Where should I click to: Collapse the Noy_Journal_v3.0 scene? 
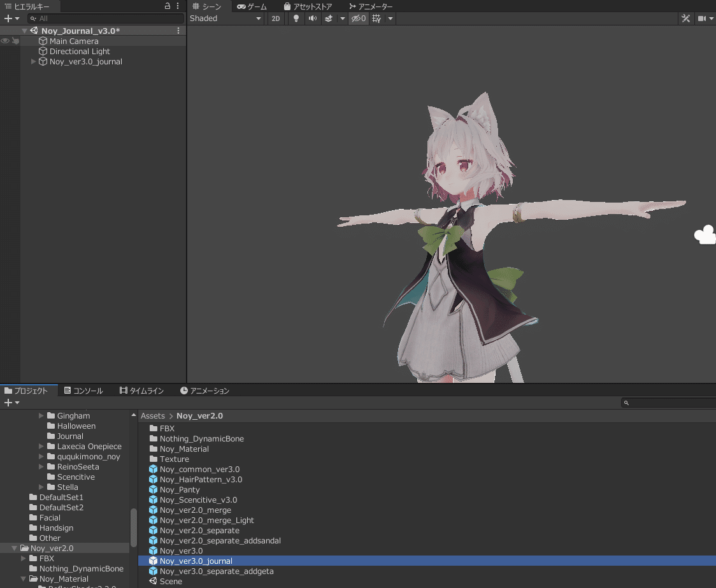coord(24,31)
